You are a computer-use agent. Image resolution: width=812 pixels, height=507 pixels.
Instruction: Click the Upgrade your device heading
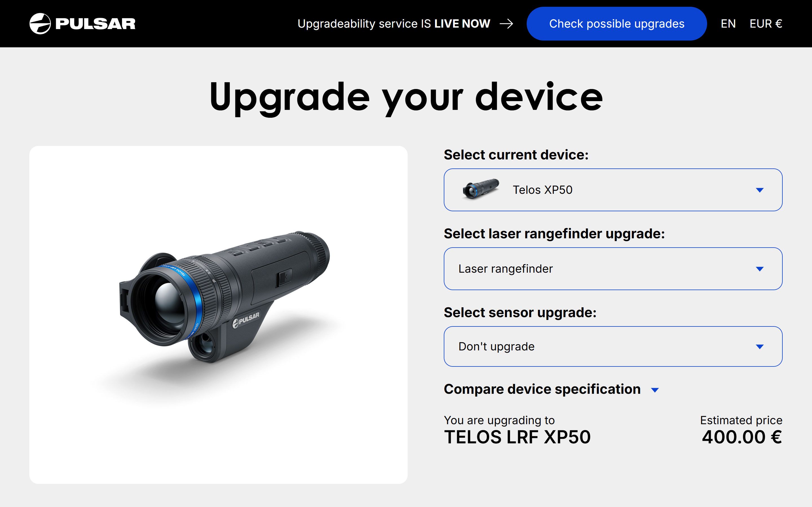[x=406, y=97]
